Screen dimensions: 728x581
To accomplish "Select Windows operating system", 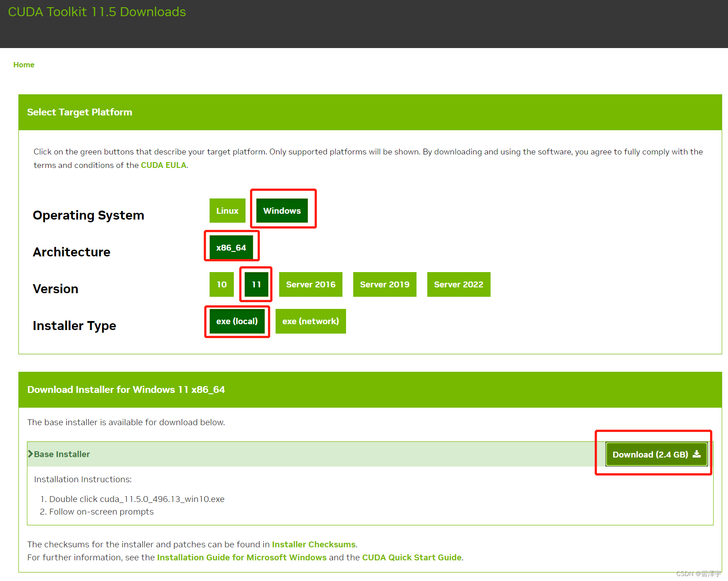I will [282, 211].
